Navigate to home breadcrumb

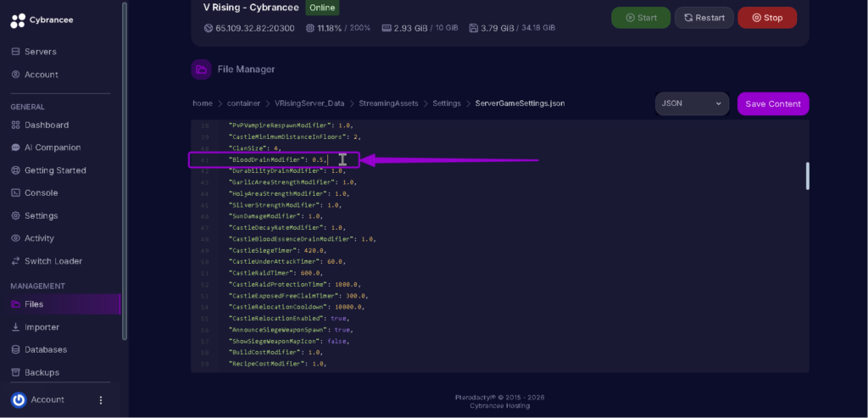click(202, 103)
